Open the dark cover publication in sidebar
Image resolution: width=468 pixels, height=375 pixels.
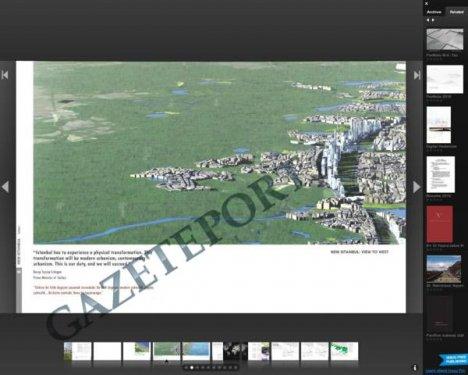pyautogui.click(x=440, y=314)
